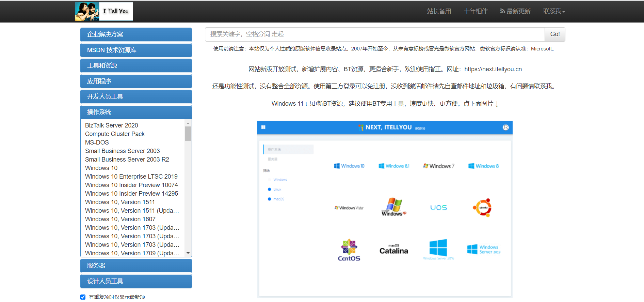Click the RSS icon beside 最新更新
This screenshot has width=644, height=302.
[x=502, y=11]
